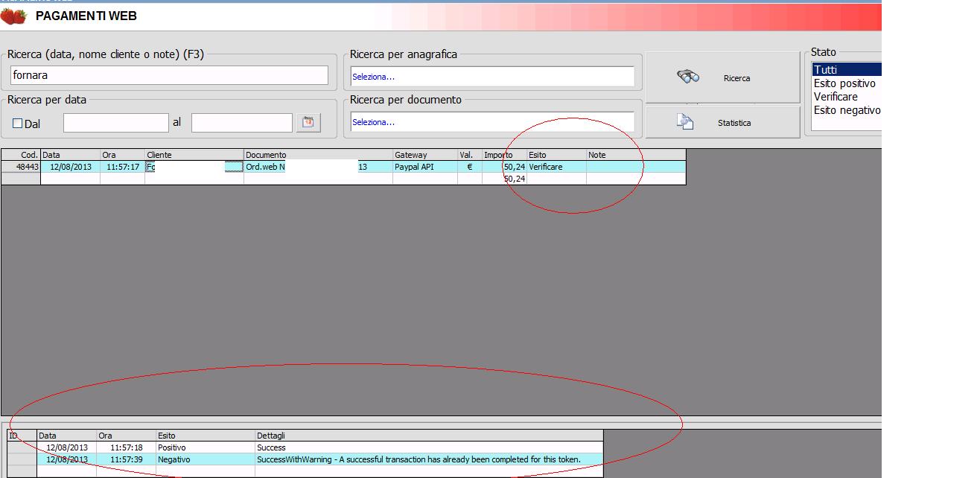The height and width of the screenshot is (478, 980).
Task: Click the Importo column header
Action: click(504, 155)
